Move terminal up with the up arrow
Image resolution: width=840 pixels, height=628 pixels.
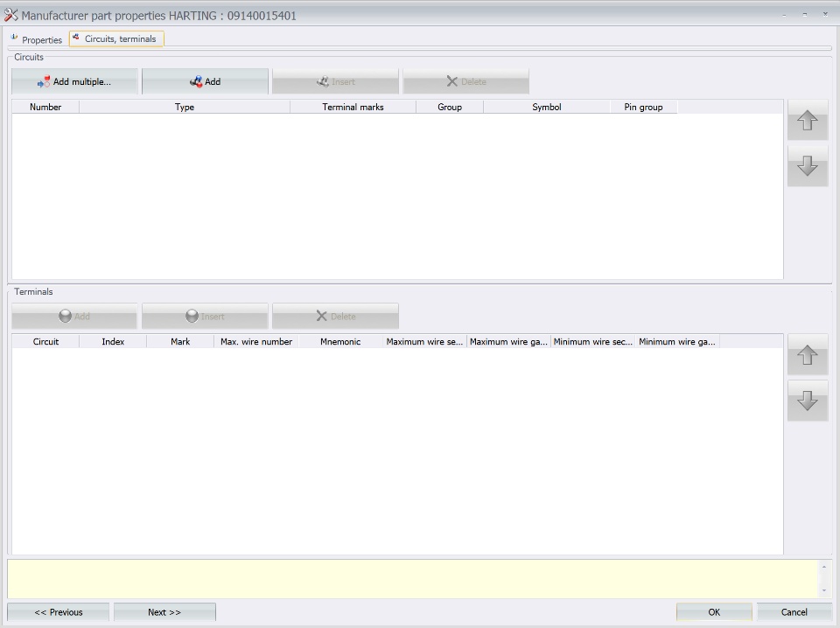(808, 354)
